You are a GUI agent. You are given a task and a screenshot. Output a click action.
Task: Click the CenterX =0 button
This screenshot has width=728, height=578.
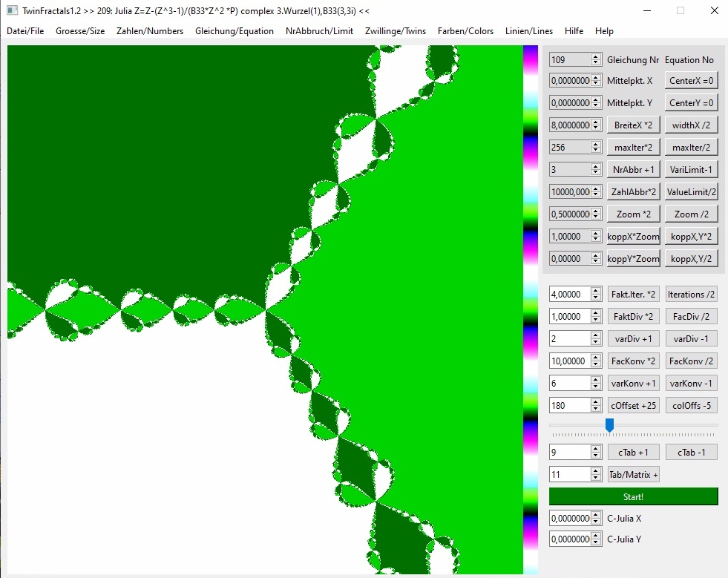tap(692, 80)
